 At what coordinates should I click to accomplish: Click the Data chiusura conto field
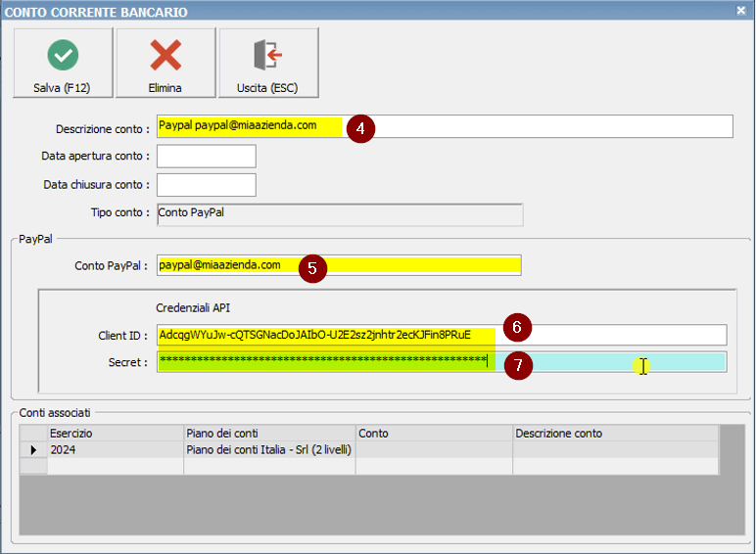point(207,185)
